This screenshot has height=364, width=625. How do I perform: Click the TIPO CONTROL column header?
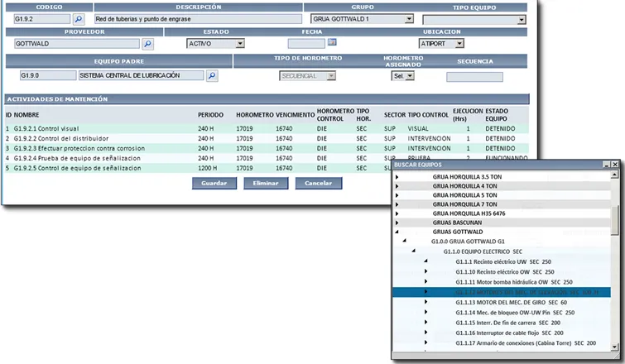click(x=428, y=115)
